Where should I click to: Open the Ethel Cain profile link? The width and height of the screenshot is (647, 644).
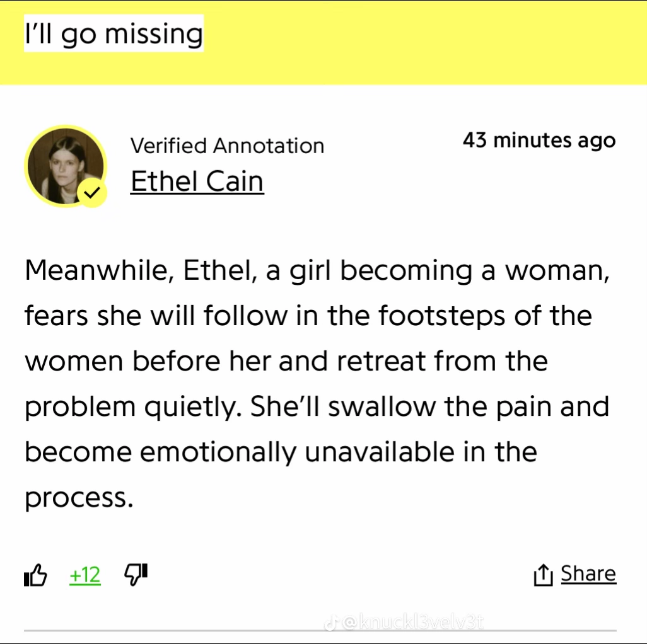(x=197, y=181)
